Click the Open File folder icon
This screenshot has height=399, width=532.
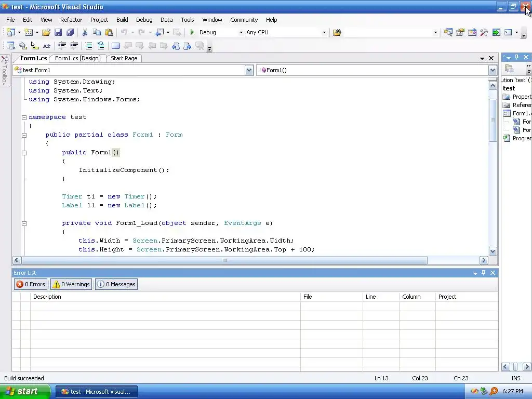[46, 32]
